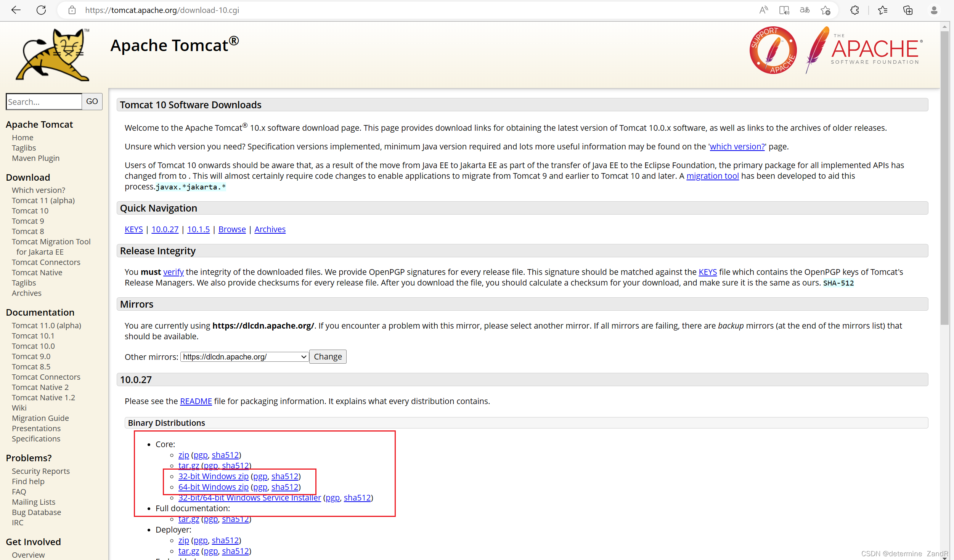Click Browse in Quick Navigation
The width and height of the screenshot is (954, 560).
pyautogui.click(x=232, y=229)
